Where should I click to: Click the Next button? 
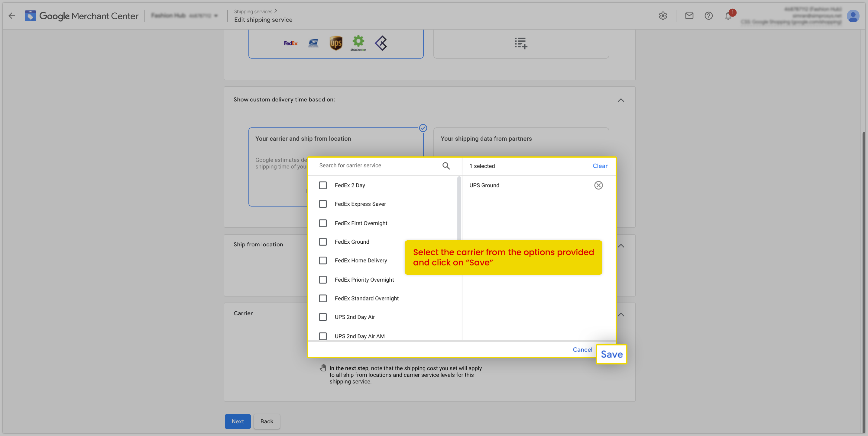click(x=238, y=422)
